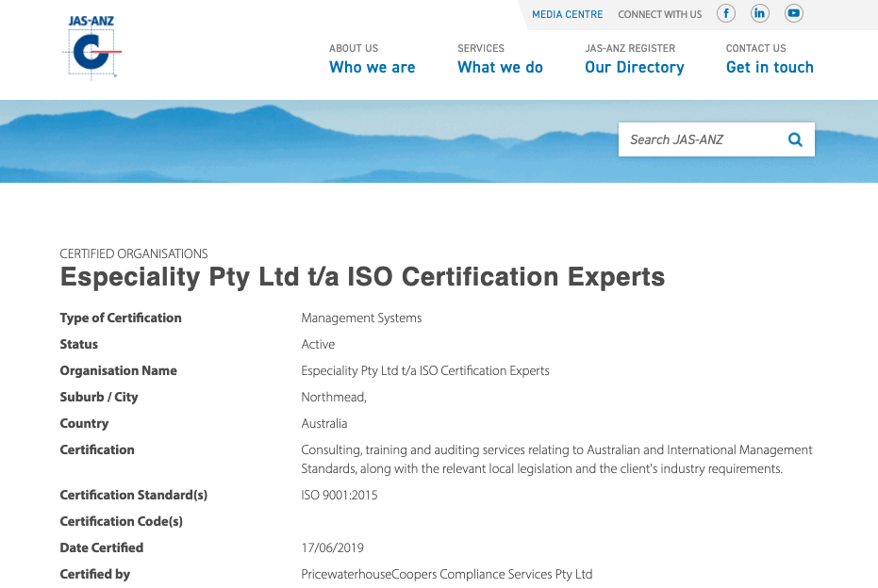
Task: Open the What we do menu
Action: click(x=500, y=58)
